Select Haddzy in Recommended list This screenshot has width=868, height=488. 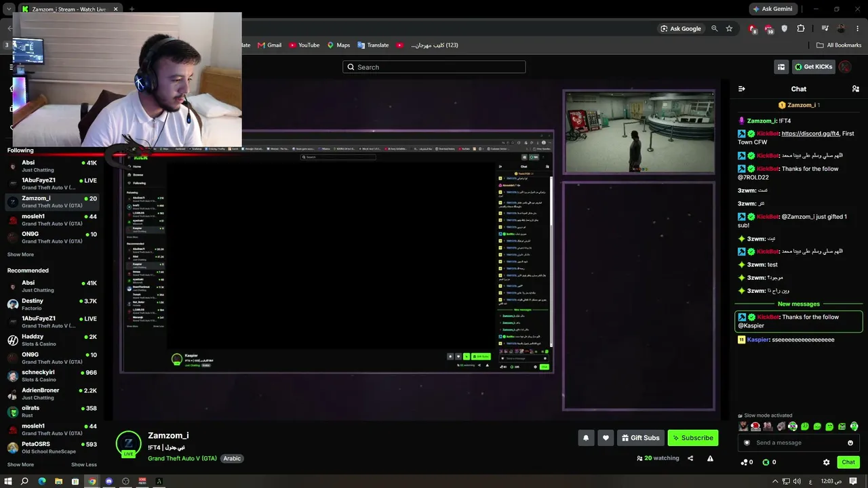[x=52, y=340]
